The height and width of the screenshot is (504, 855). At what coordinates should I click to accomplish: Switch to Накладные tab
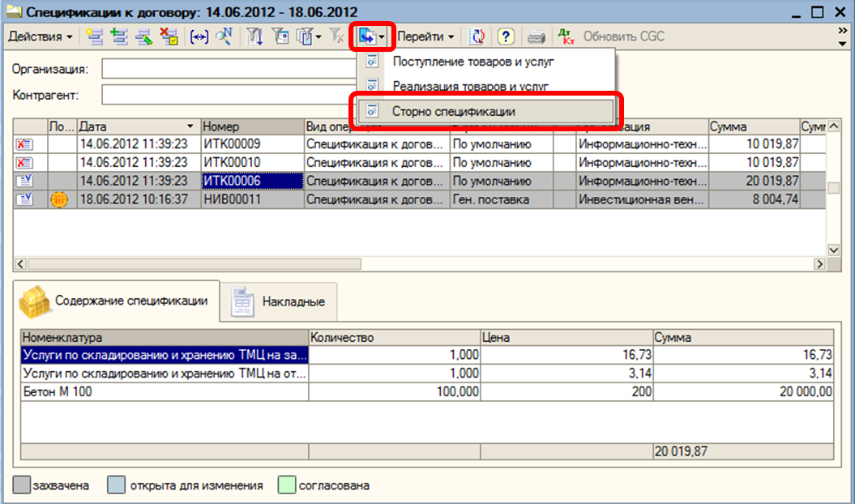click(x=279, y=301)
